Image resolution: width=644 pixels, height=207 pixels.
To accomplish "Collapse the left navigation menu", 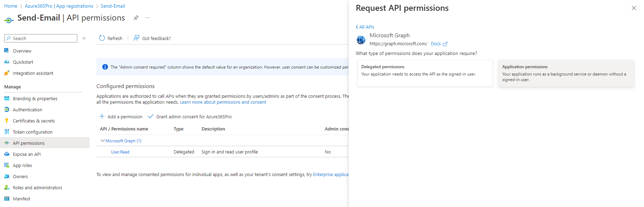I will point(84,38).
